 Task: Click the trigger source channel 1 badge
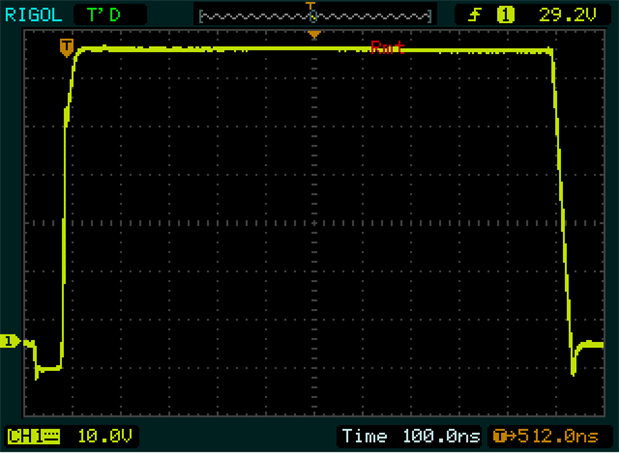pos(506,16)
